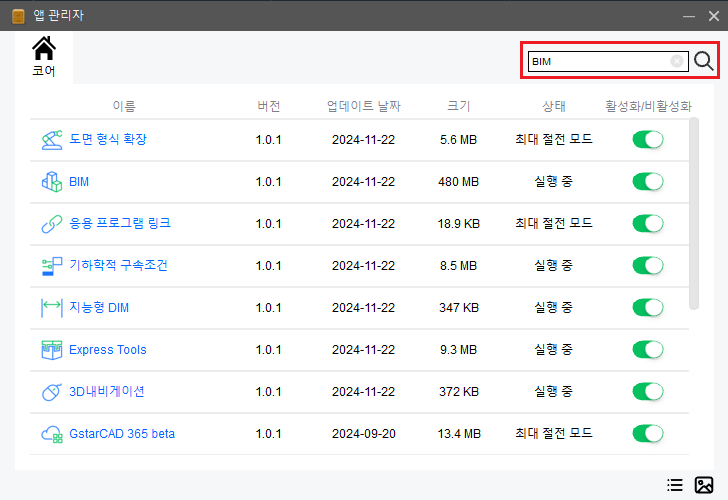Sort by 업데이트 날짜 column header

click(x=364, y=106)
